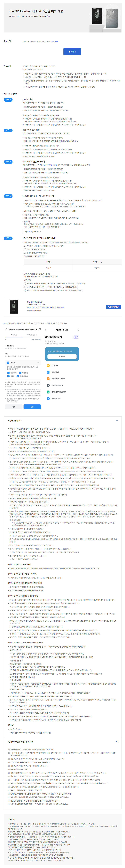Screen dimensions: 125x868
Task: Click the OPUS silver card thumbnail image
Action: pyautogui.click(x=14, y=306)
